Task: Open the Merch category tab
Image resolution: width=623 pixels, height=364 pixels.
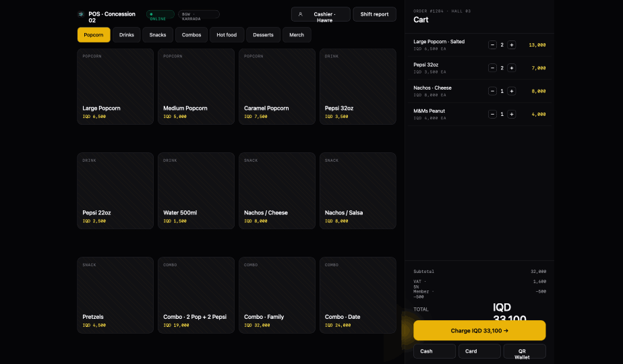Action: [x=297, y=35]
